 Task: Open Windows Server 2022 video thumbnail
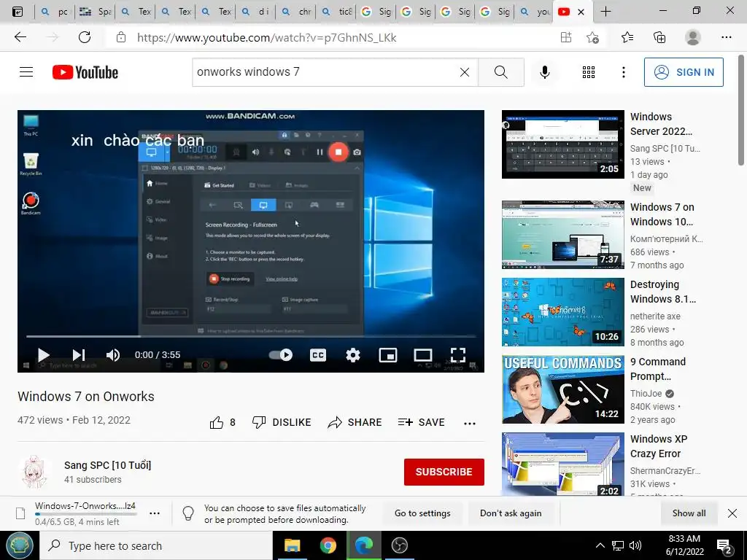(562, 144)
